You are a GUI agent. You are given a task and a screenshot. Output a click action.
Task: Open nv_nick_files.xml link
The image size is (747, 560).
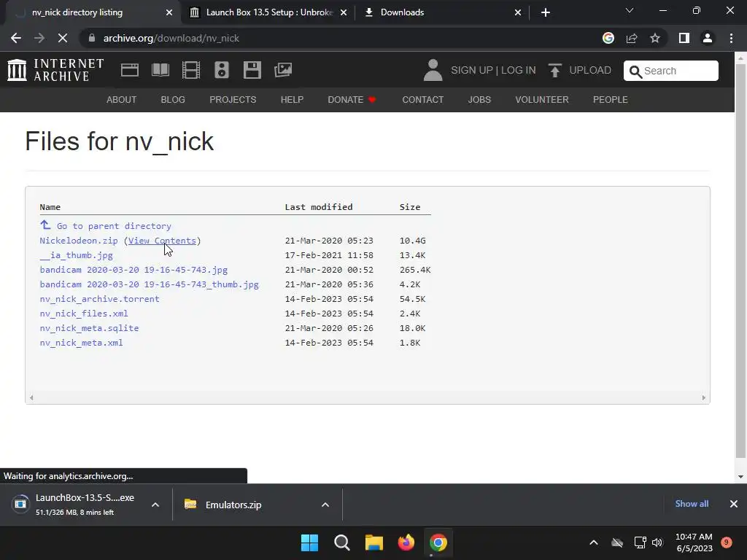[84, 314]
